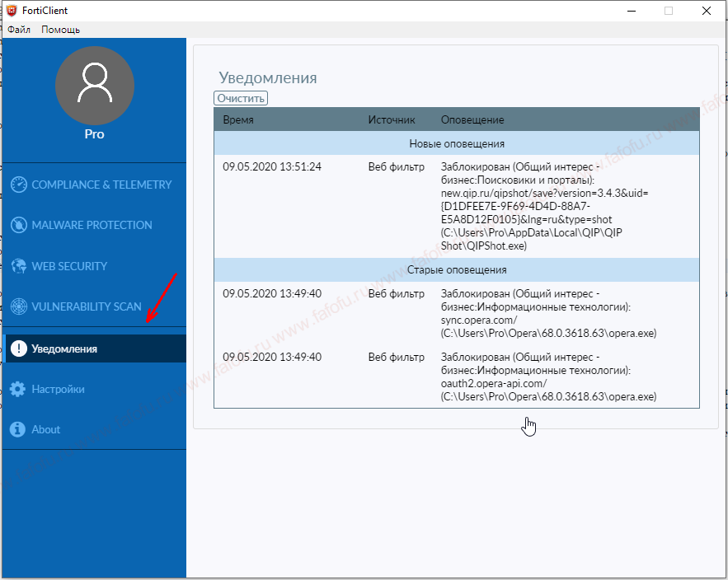
Task: Switch to MALWARE PROTECTION section
Action: (94, 225)
